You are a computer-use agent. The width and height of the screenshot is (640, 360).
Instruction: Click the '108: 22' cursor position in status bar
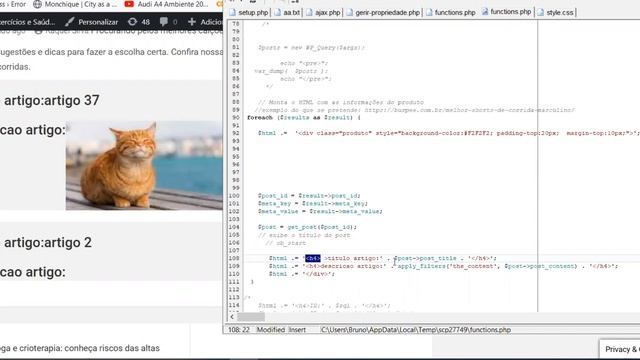[238, 330]
